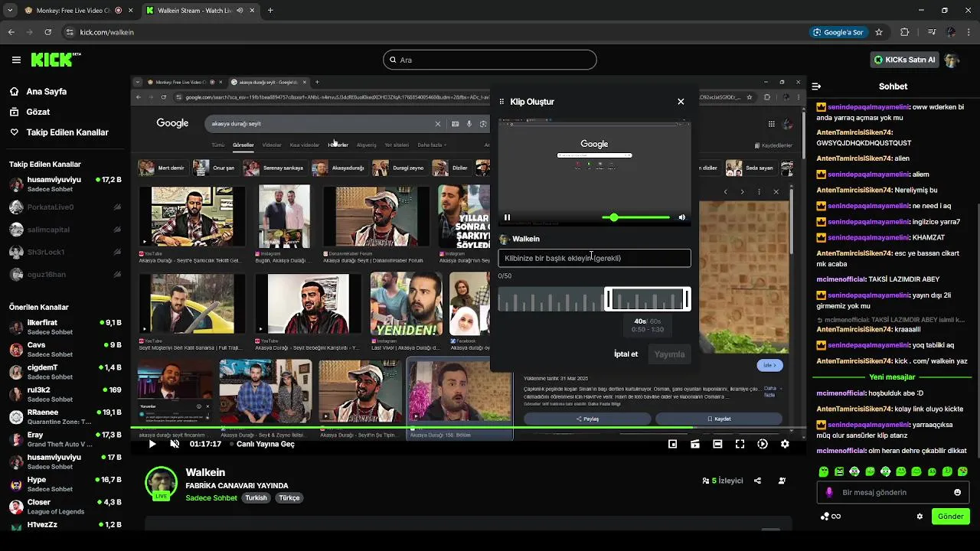Screen dimensions: 980x551
Task: Click the right clip trim handle
Action: coord(687,299)
